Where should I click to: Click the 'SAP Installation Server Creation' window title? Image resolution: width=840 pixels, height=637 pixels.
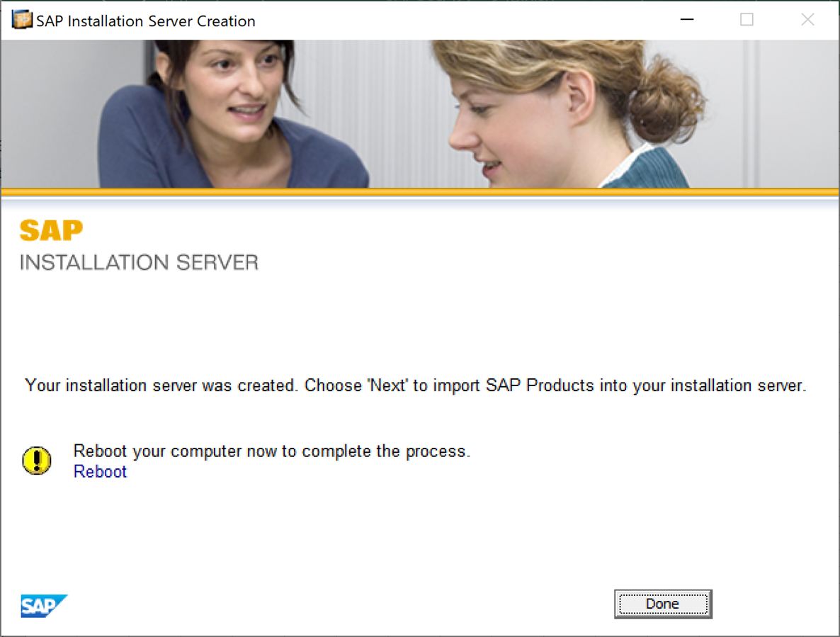146,21
